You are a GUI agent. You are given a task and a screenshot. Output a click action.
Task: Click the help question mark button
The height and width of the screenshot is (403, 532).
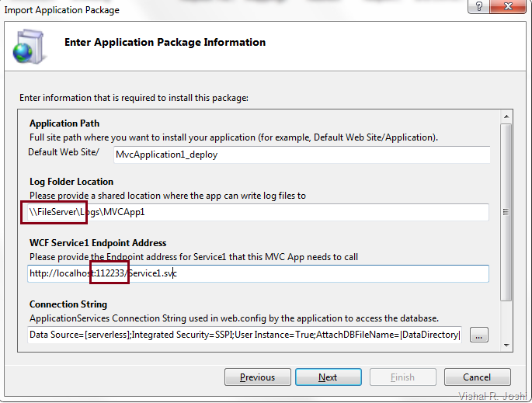[478, 9]
